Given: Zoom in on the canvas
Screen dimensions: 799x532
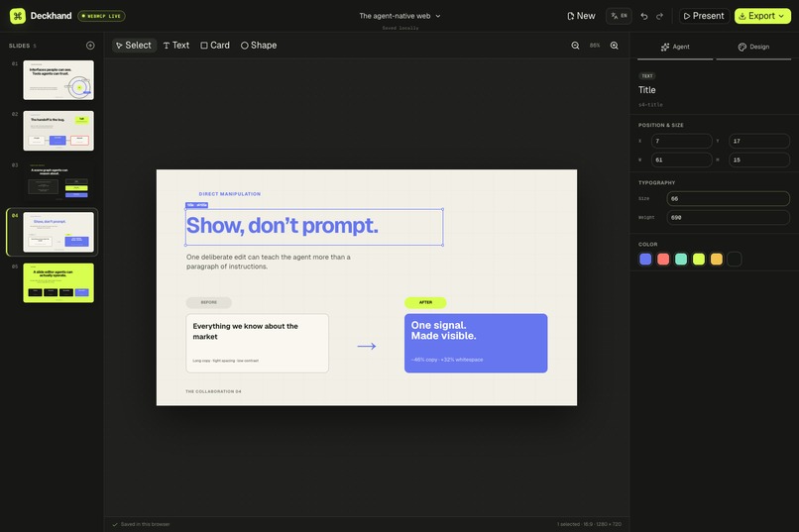Looking at the screenshot, I should point(615,46).
